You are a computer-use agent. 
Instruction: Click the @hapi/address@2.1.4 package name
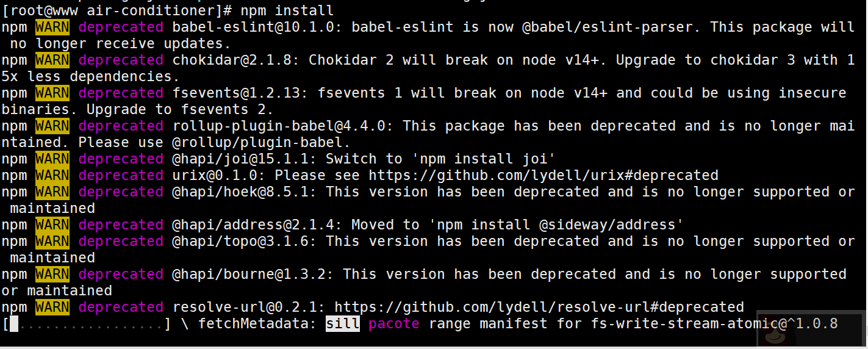coord(256,225)
